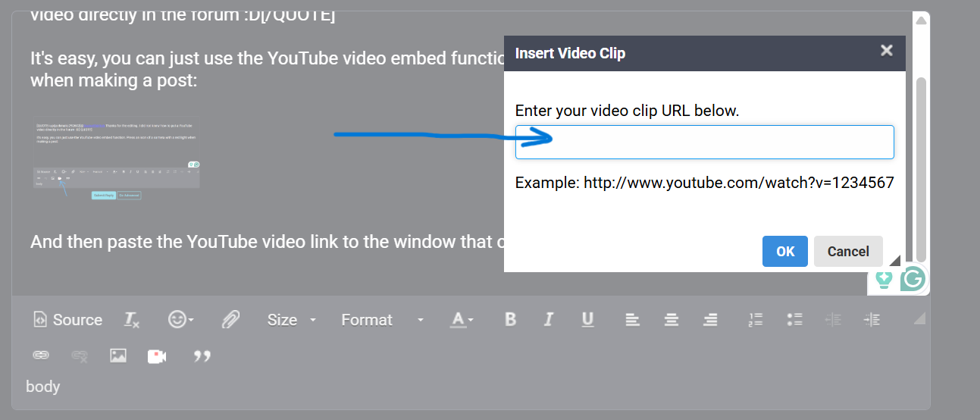Open the text color dropdown
Viewport: 980px width, 420px height.
click(x=462, y=320)
